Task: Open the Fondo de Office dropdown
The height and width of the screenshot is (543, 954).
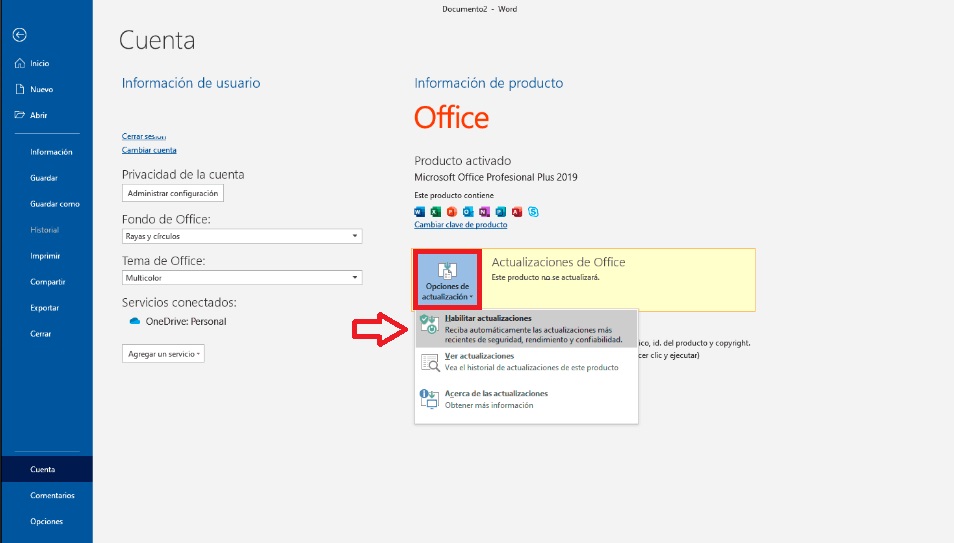Action: [241, 236]
